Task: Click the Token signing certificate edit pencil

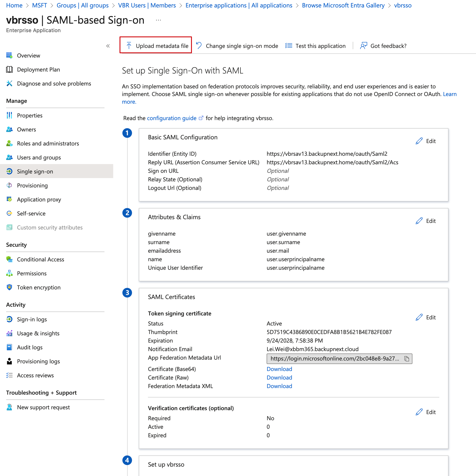Action: (419, 317)
